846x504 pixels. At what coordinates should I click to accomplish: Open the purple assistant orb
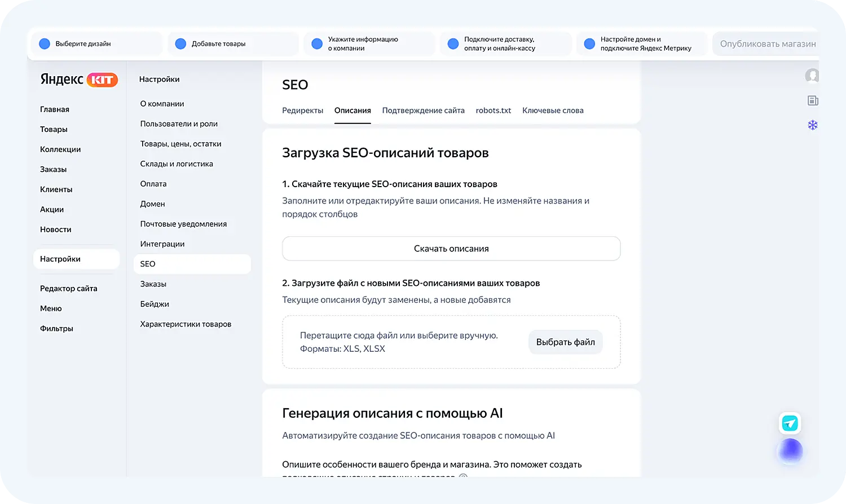click(790, 450)
